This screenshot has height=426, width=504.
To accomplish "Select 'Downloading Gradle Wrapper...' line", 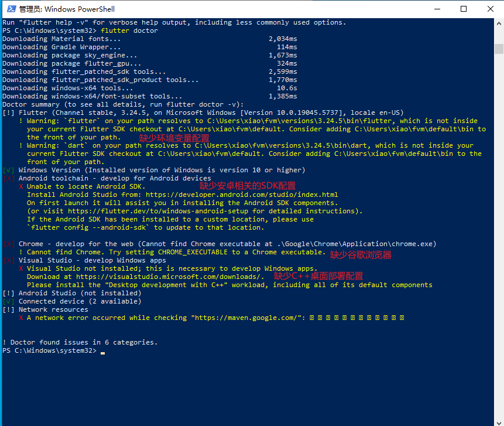I will point(61,47).
